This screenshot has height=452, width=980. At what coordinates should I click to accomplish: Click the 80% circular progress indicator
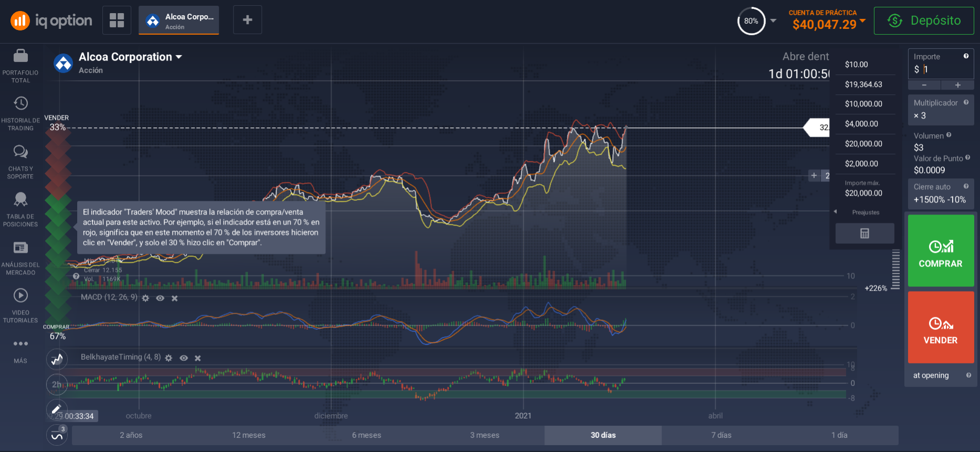[751, 21]
